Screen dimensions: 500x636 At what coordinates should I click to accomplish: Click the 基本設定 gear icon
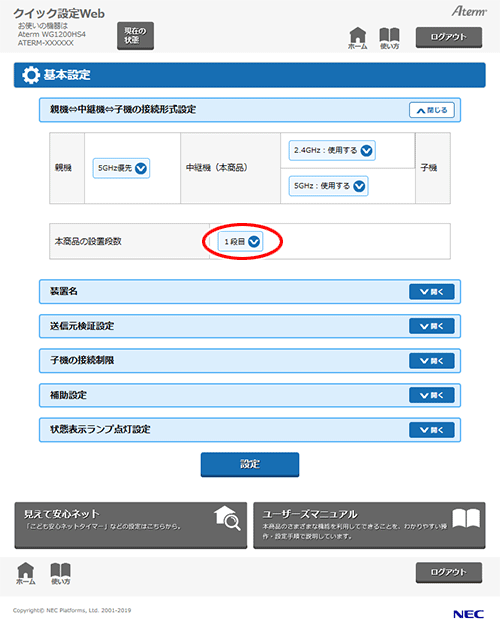click(x=31, y=75)
